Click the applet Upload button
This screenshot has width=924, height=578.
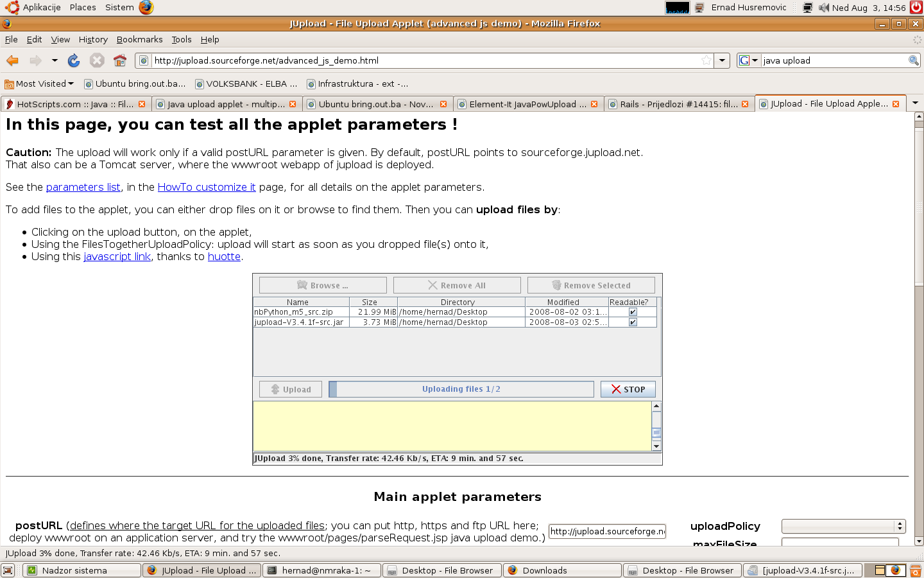291,389
